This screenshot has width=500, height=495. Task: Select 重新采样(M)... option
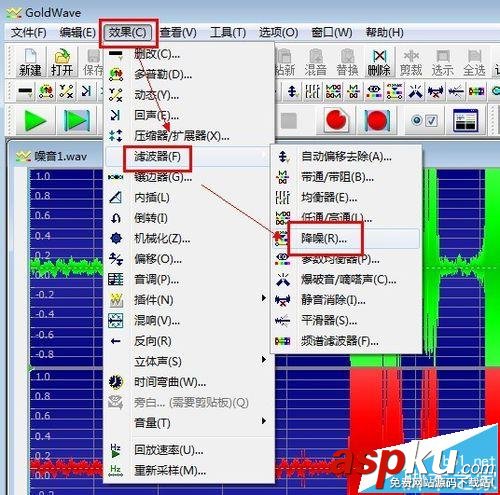tap(188, 471)
